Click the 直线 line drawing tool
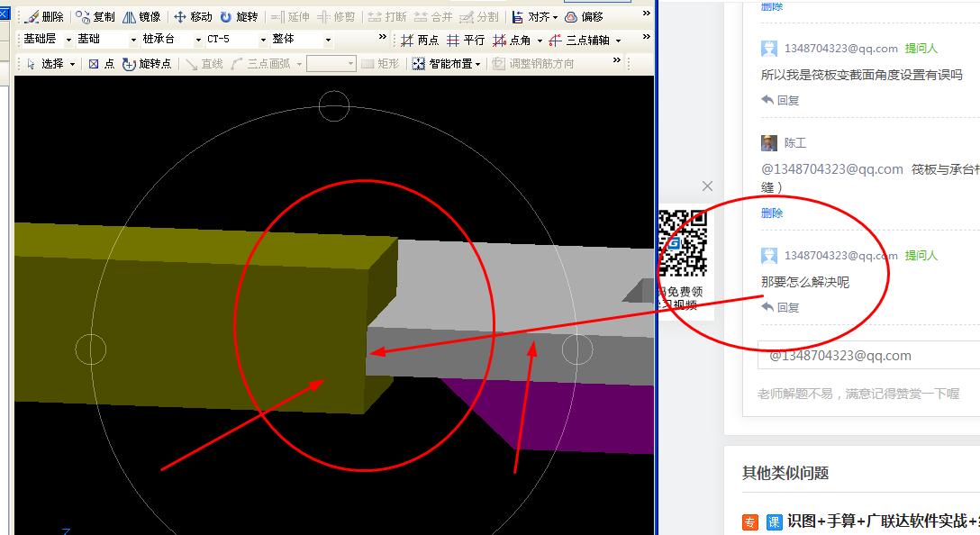This screenshot has width=980, height=535. [x=204, y=64]
